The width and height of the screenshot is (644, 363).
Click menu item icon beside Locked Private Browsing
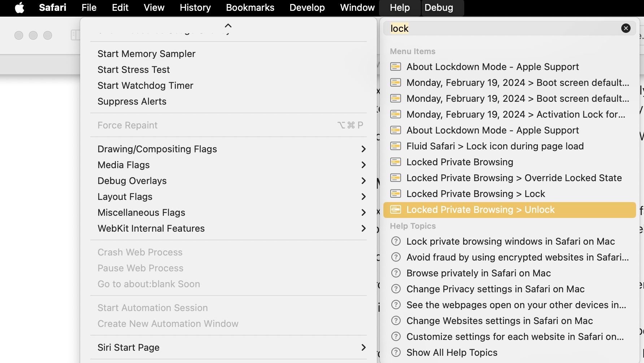click(x=396, y=162)
